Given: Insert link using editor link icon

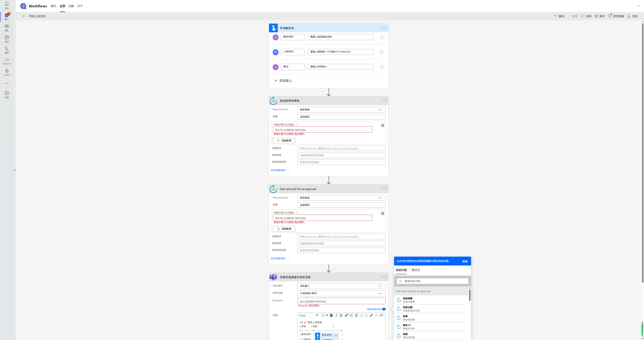Looking at the screenshot, I should click(x=371, y=316).
